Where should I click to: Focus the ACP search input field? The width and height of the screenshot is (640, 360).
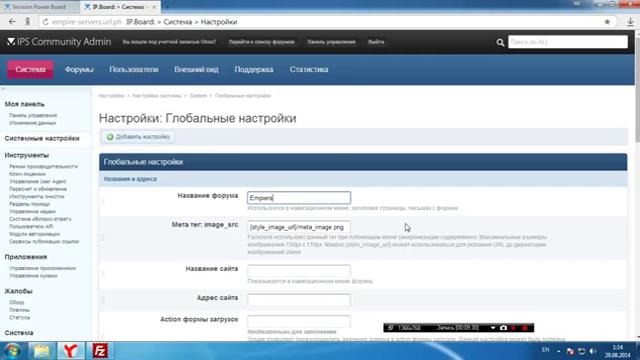(x=568, y=42)
